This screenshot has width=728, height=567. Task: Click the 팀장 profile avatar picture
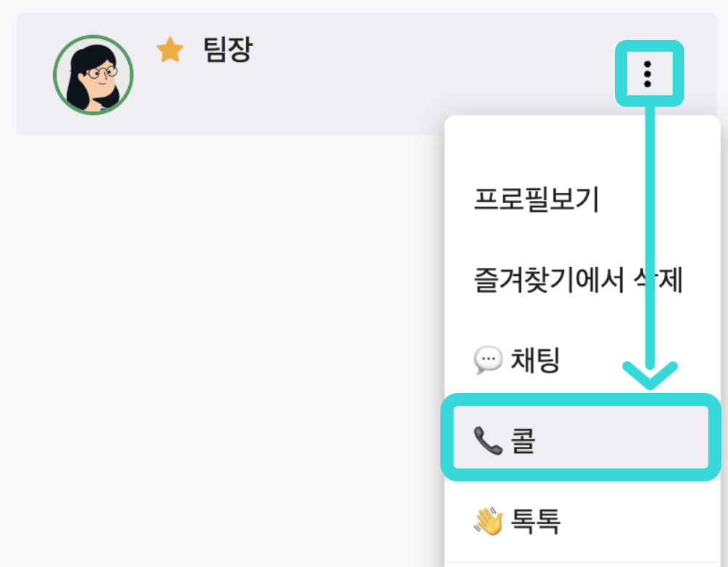(93, 75)
